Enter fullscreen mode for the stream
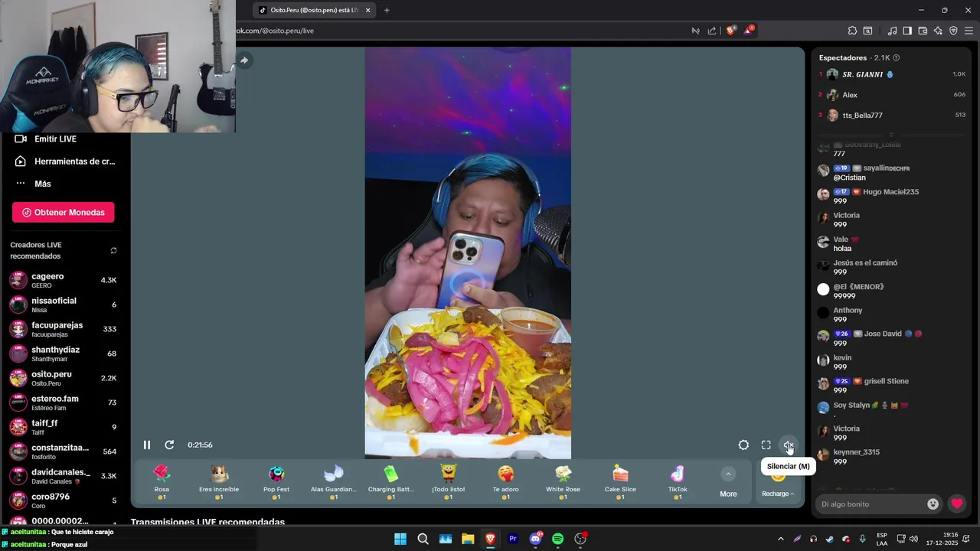980x551 pixels. coord(766,445)
